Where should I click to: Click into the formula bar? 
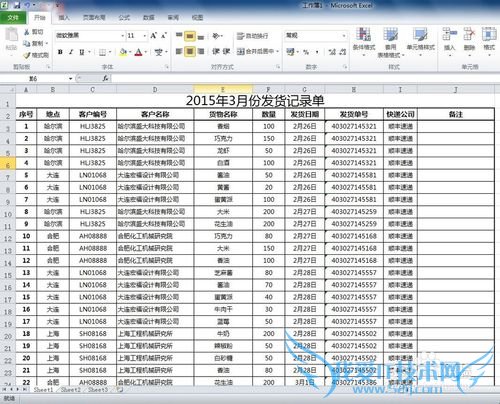coord(305,78)
